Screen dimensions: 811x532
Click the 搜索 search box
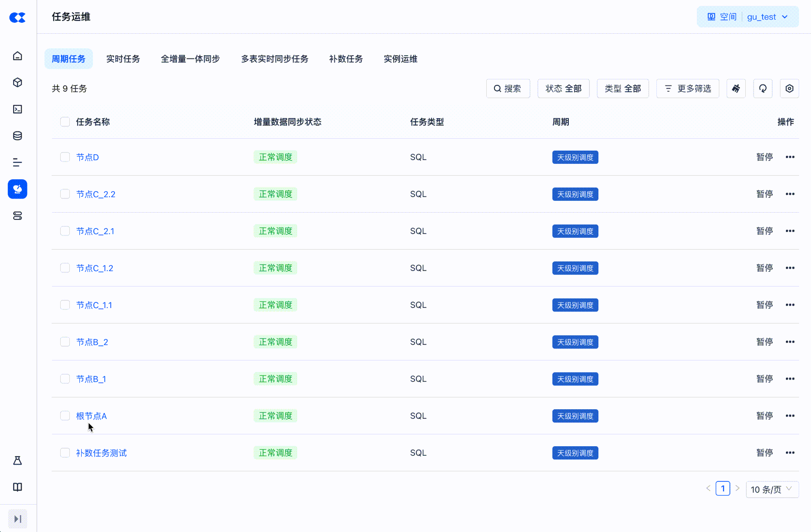(508, 89)
